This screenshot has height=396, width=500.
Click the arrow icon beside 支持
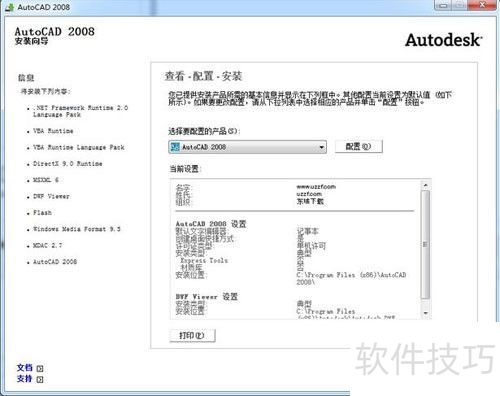[x=40, y=379]
